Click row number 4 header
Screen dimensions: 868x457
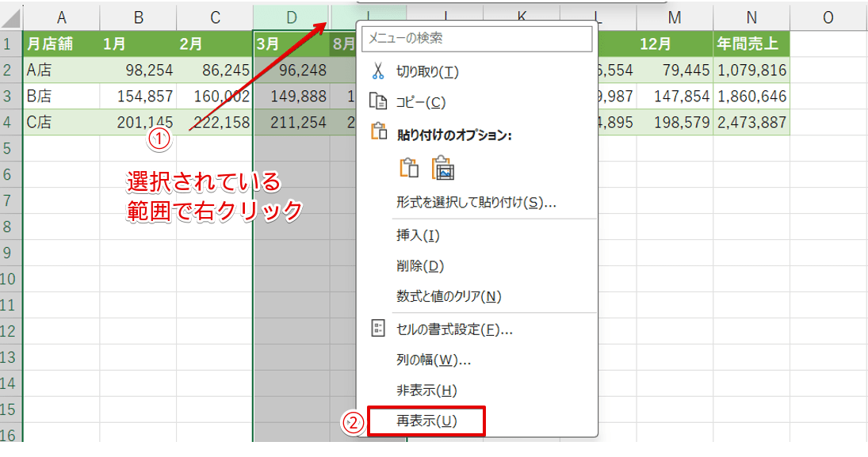(x=10, y=123)
